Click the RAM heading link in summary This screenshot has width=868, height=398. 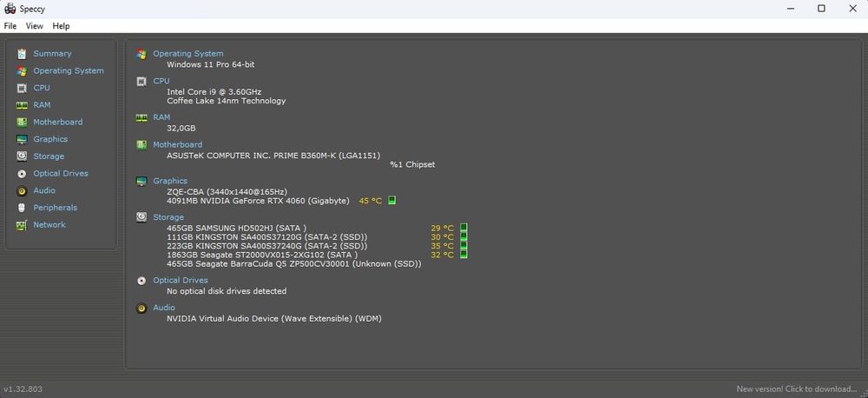[x=161, y=117]
